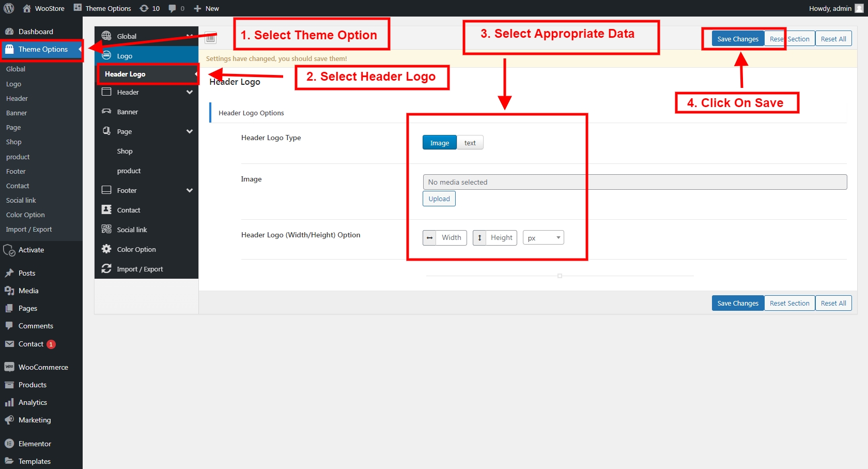Click the WordPress logo in admin bar
This screenshot has height=469, width=868.
(9, 8)
